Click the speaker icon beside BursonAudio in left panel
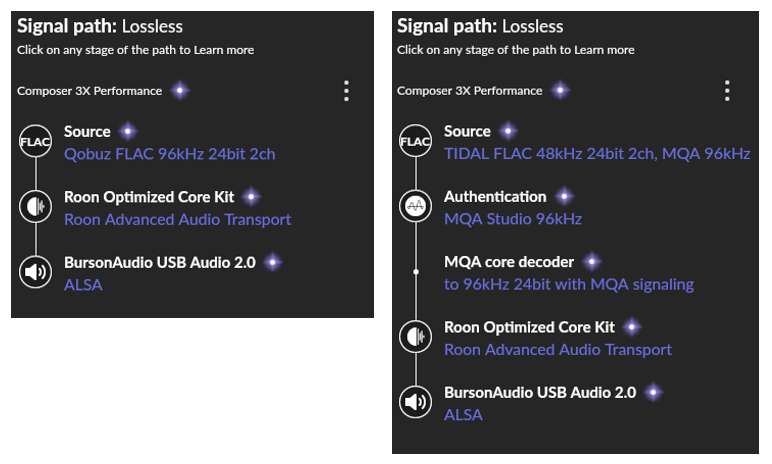The image size is (772, 464). point(35,272)
